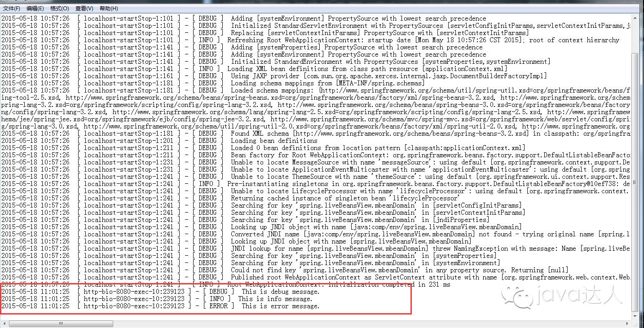Click the 'Unable to locate LifecycleProcessor' line
Viewport: 644px width, 328px height.
316,191
